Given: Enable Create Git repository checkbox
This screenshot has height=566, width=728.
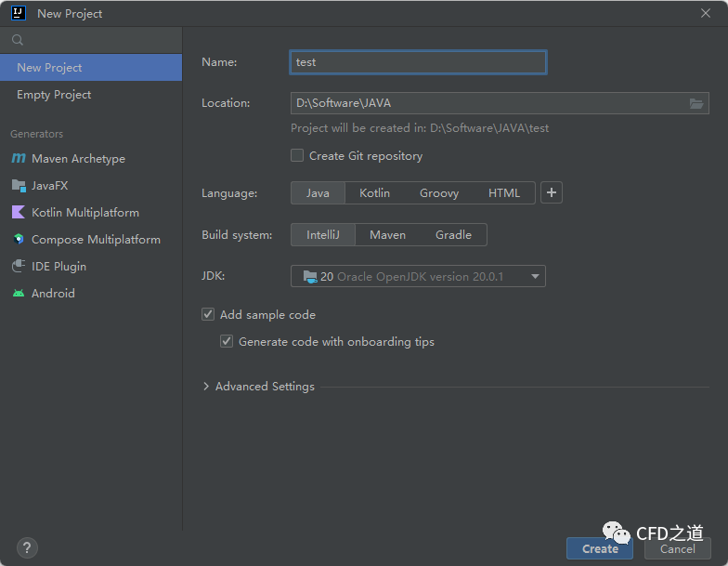Looking at the screenshot, I should tap(297, 155).
